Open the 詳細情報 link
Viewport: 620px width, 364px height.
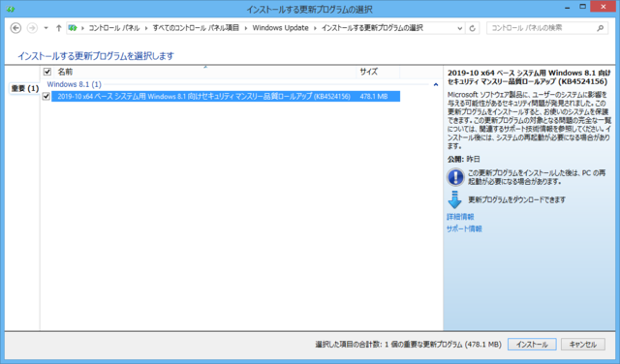point(460,217)
